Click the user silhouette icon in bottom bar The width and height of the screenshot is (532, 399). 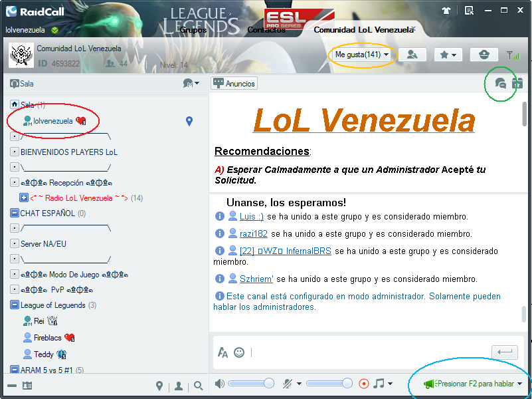(x=179, y=386)
